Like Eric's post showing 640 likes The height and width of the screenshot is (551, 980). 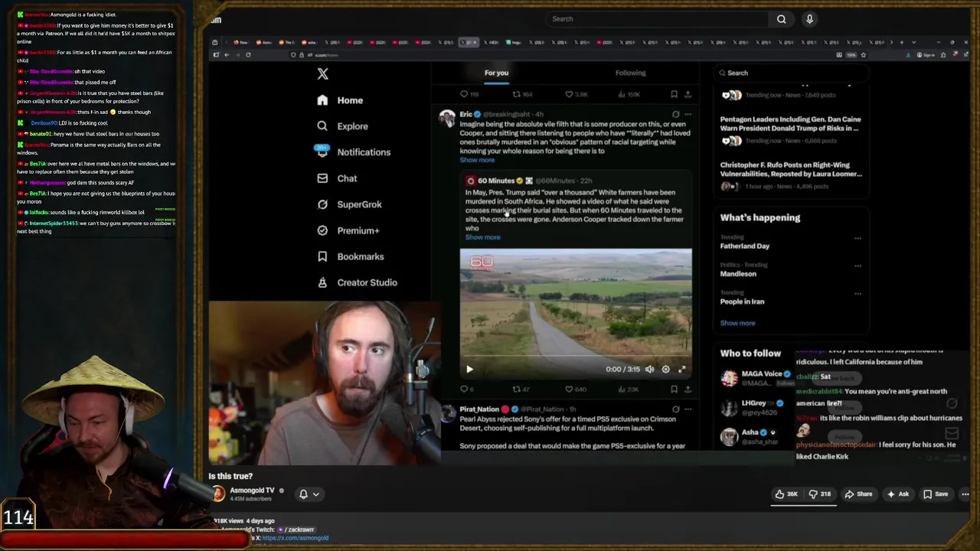pos(575,389)
